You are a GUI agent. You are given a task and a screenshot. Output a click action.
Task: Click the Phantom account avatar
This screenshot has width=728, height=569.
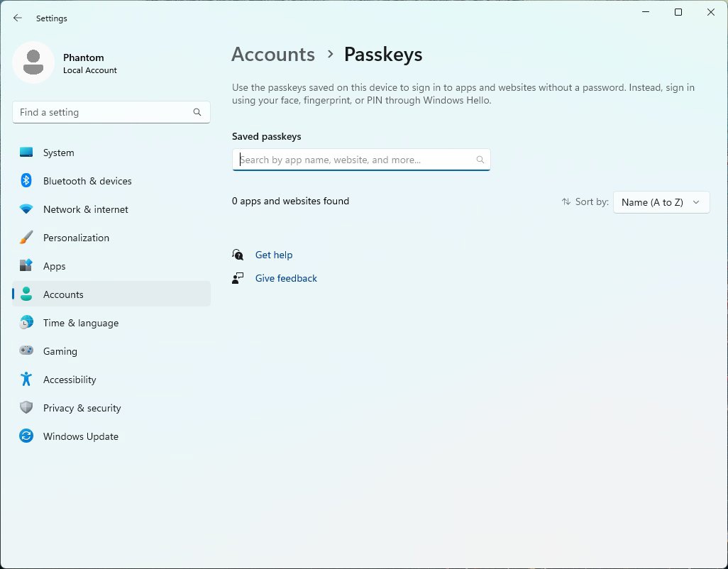tap(33, 62)
